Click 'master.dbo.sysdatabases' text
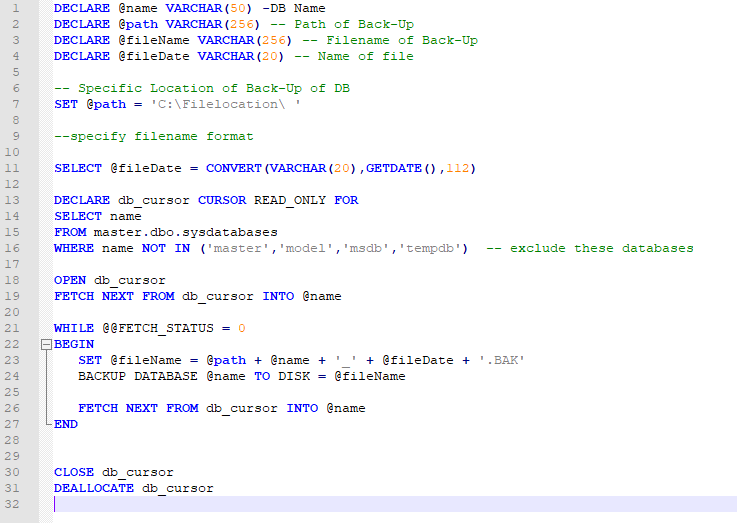 pyautogui.click(x=186, y=232)
